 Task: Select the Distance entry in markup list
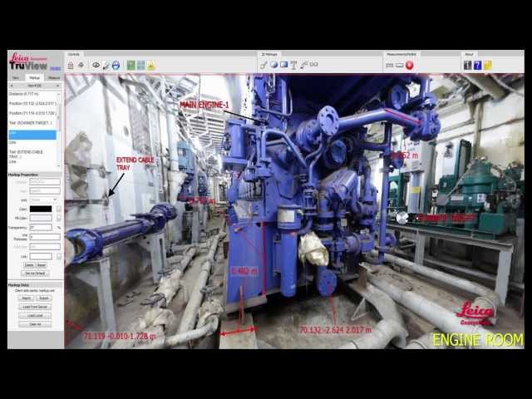tap(32, 94)
